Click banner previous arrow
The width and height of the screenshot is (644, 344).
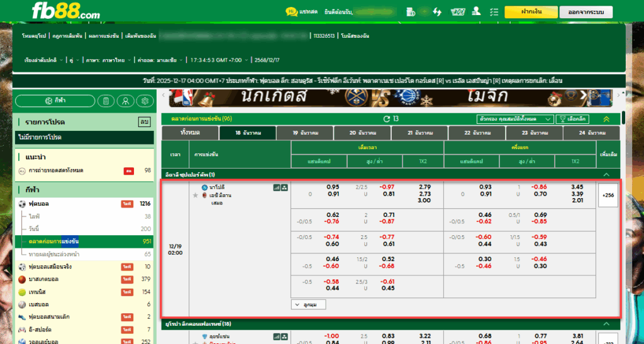click(x=163, y=95)
